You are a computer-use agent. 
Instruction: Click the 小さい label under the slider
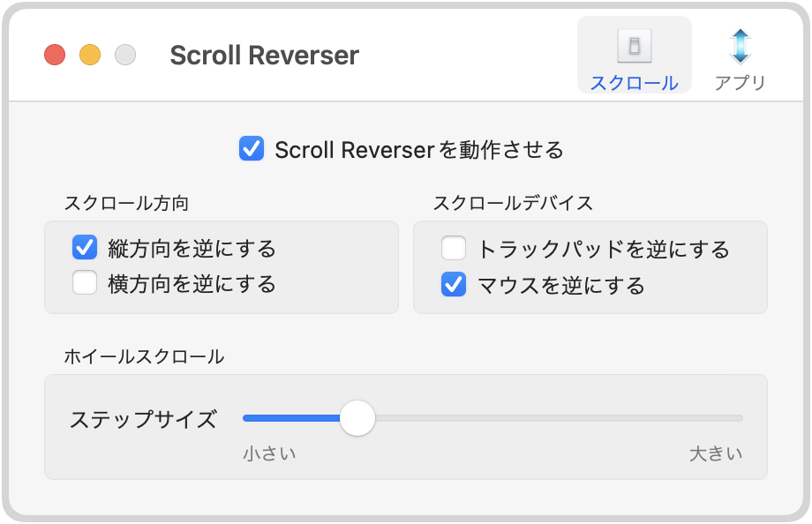point(269,453)
